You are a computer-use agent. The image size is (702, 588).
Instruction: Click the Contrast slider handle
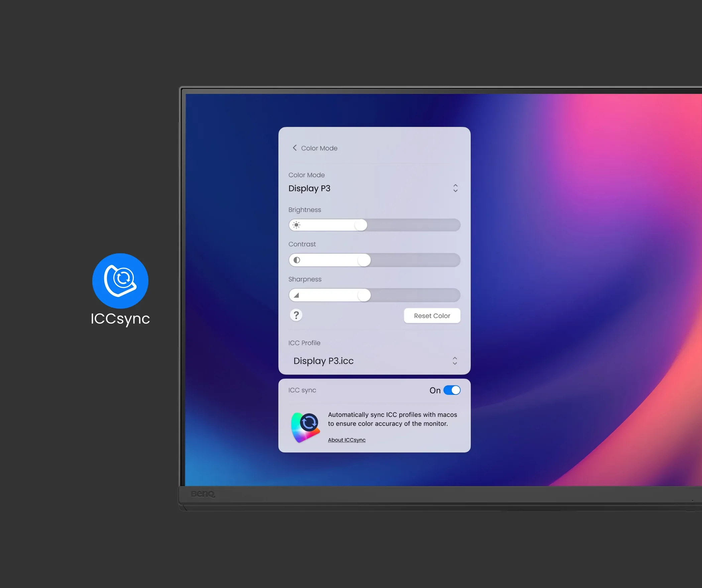pyautogui.click(x=364, y=260)
